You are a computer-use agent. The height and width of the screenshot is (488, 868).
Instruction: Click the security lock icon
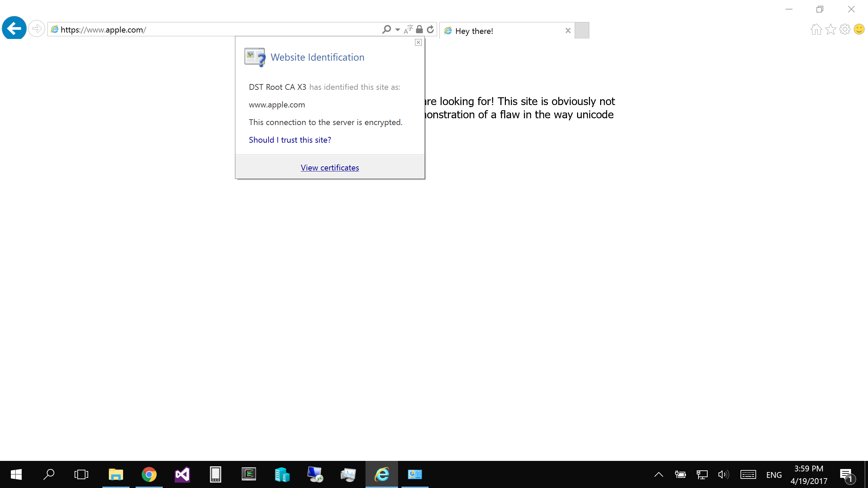click(419, 29)
